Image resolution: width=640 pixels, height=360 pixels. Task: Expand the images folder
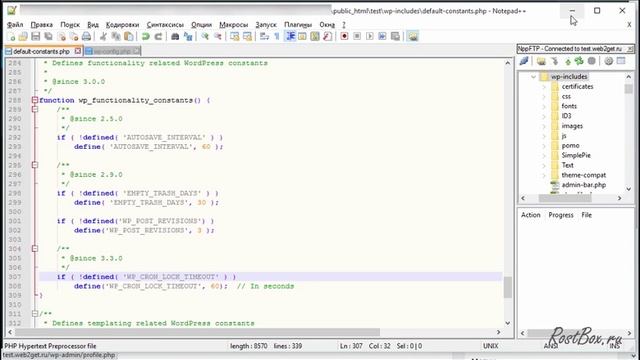tap(544, 126)
